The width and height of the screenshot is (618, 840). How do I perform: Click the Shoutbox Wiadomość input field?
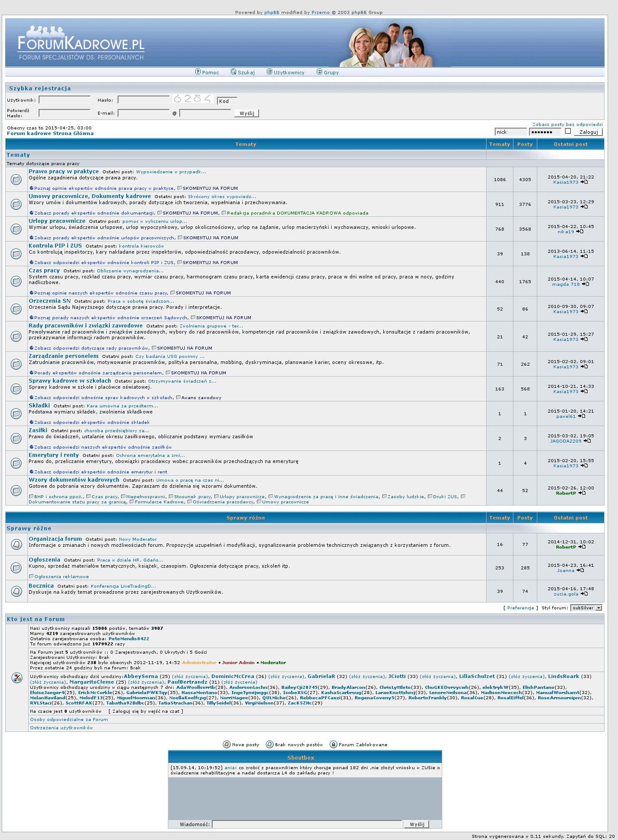(307, 824)
